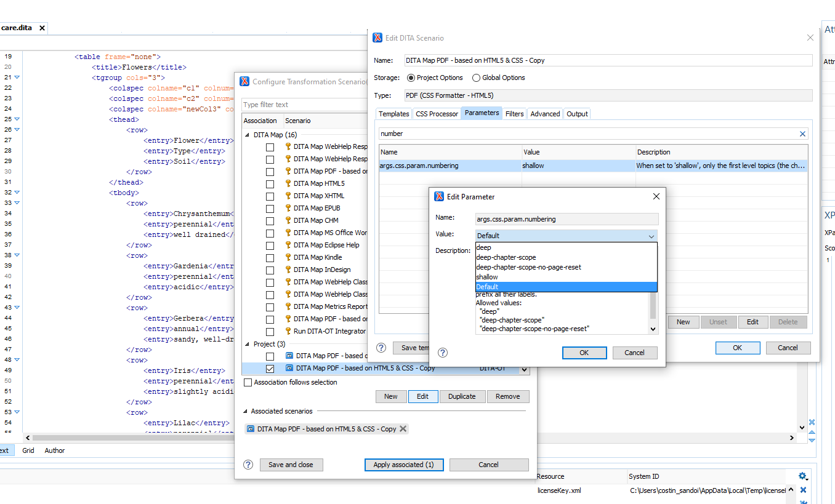Switch to the Advanced tab

click(x=546, y=114)
